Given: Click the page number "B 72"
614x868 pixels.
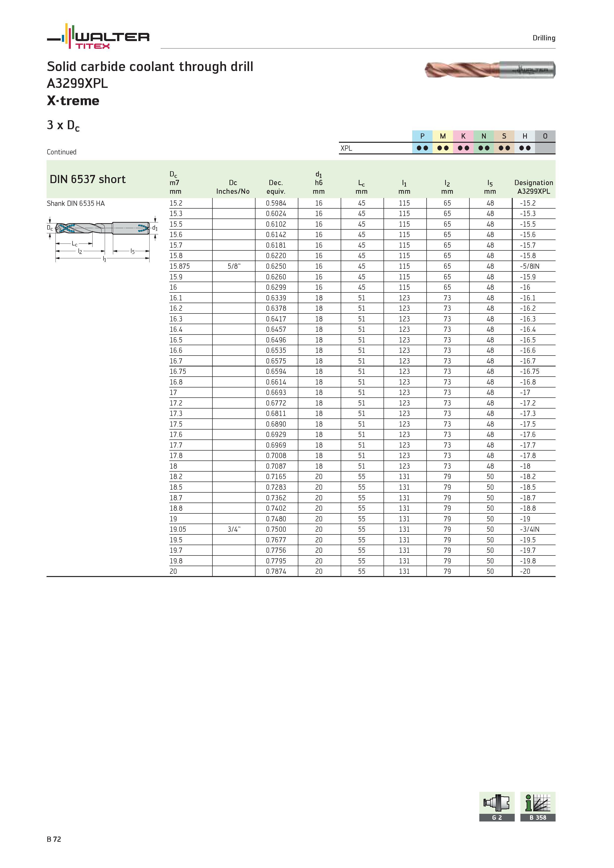Looking at the screenshot, I should pyautogui.click(x=54, y=839).
